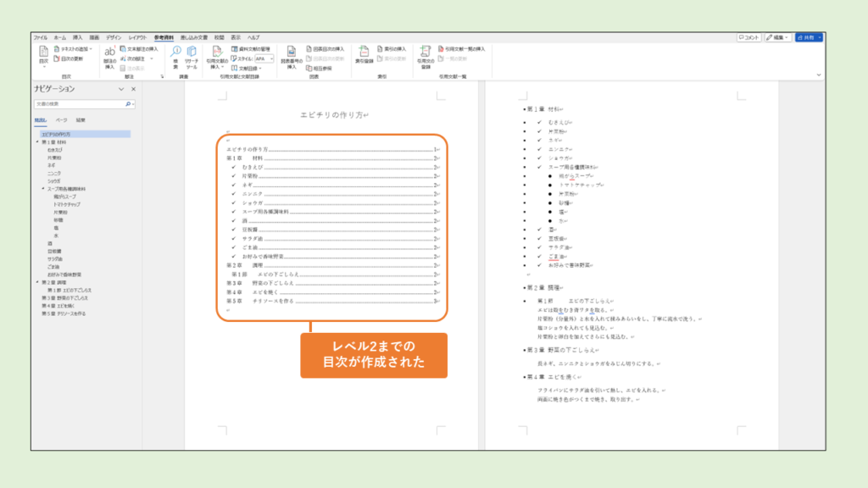This screenshot has height=488, width=868.
Task: Select トマトケチャップ in the navigation pane
Action: click(x=67, y=204)
